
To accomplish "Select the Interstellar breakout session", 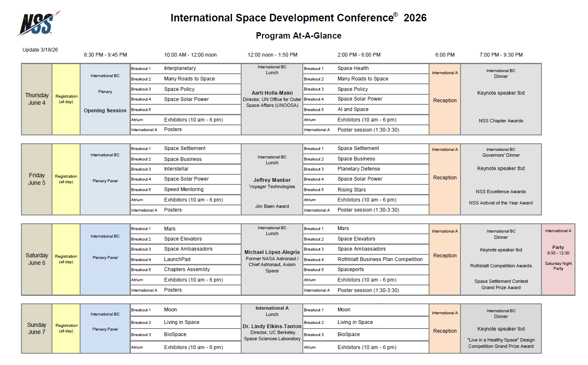I will click(x=176, y=169).
